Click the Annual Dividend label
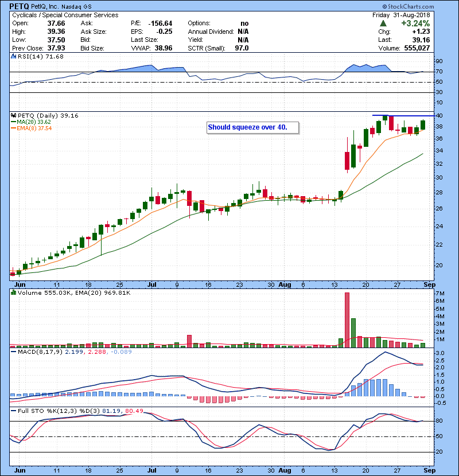459x476 pixels. 211,32
